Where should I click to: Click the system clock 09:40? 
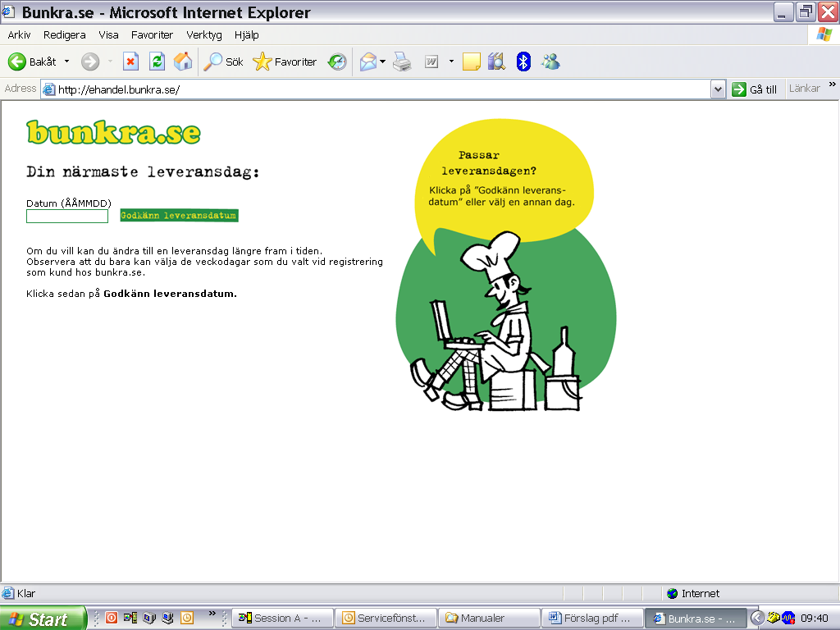click(x=815, y=619)
